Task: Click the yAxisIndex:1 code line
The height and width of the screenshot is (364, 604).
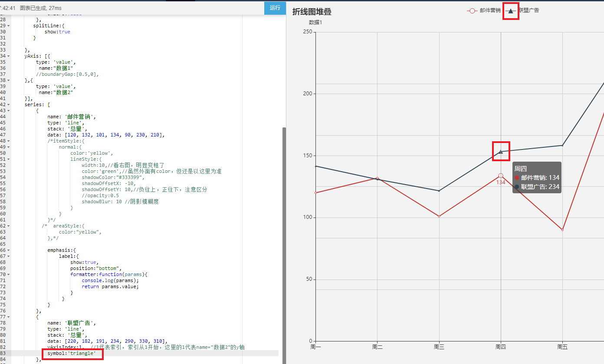Action: pyautogui.click(x=146, y=347)
